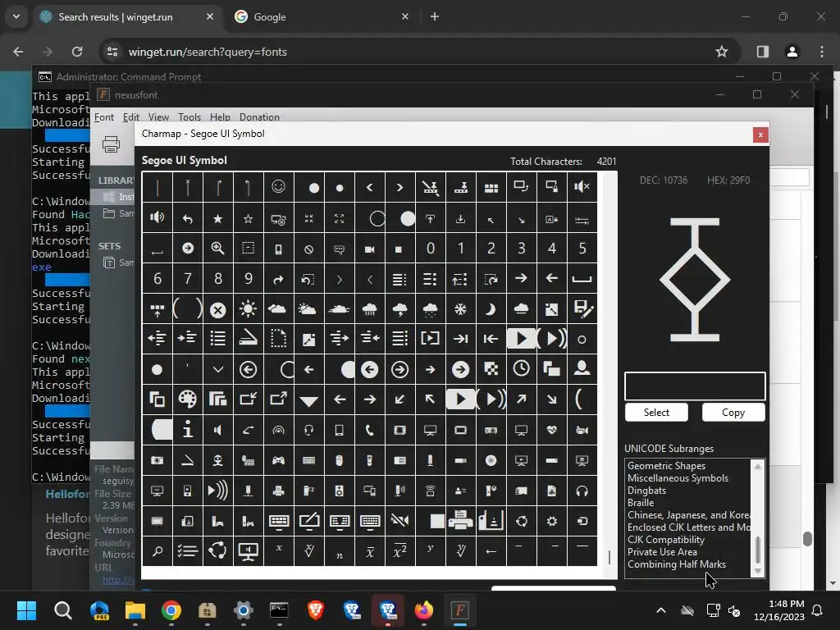The image size is (840, 630).
Task: Choose Braille subrange
Action: click(641, 503)
